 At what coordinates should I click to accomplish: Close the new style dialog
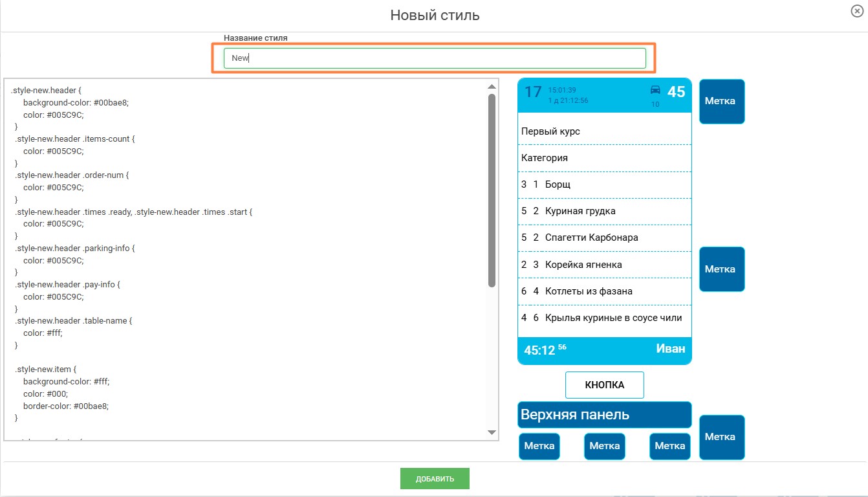(x=857, y=11)
